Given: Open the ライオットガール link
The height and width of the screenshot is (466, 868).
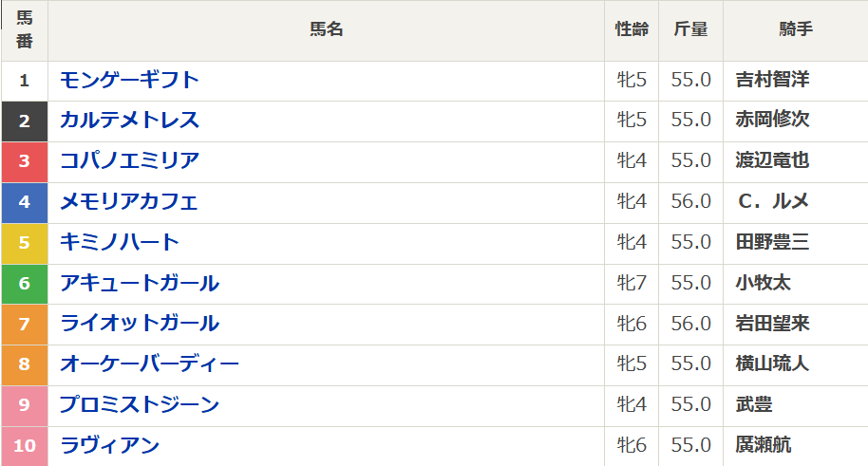Looking at the screenshot, I should pos(140,324).
